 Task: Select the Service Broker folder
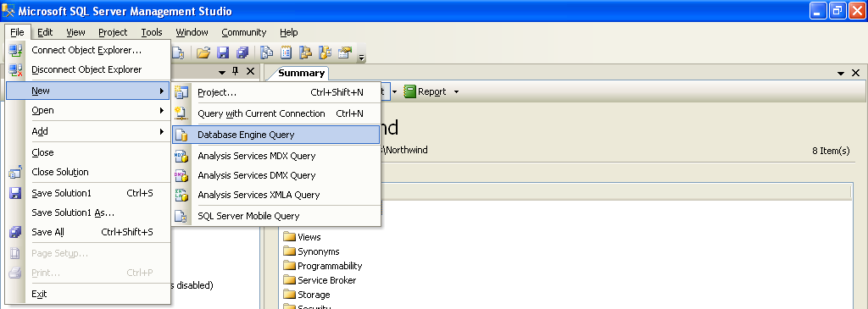[x=320, y=279]
